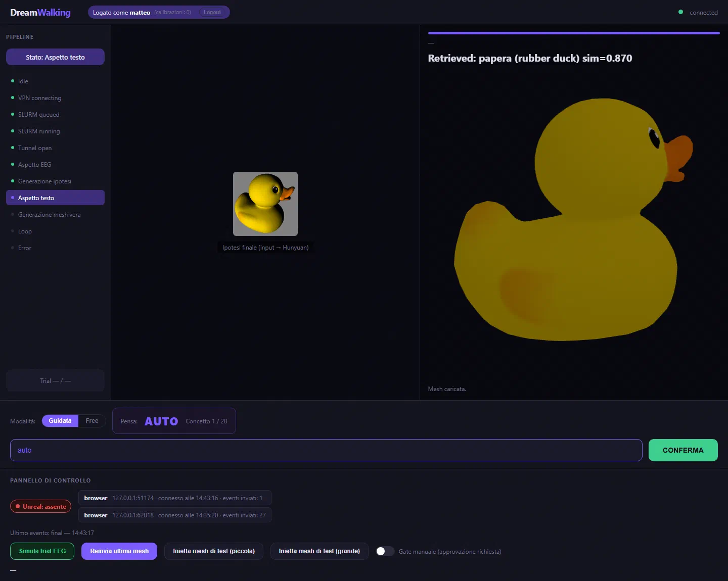The image size is (728, 581).
Task: Select the Idle pipeline step
Action: (55, 81)
